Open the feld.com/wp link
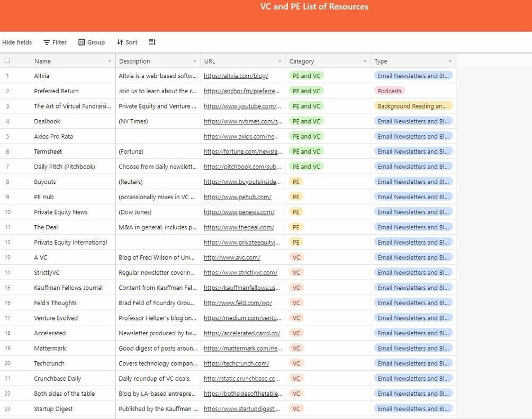The image size is (532, 419). tap(238, 303)
